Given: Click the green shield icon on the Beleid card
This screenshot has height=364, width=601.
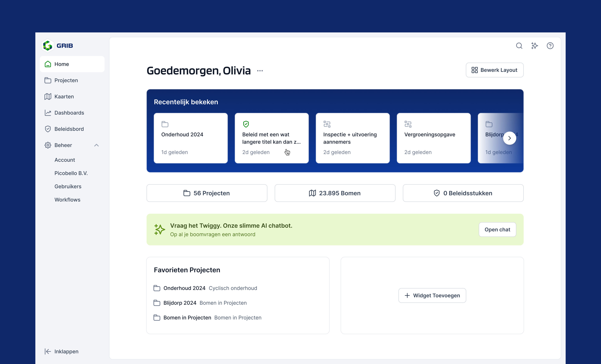Looking at the screenshot, I should click(246, 124).
